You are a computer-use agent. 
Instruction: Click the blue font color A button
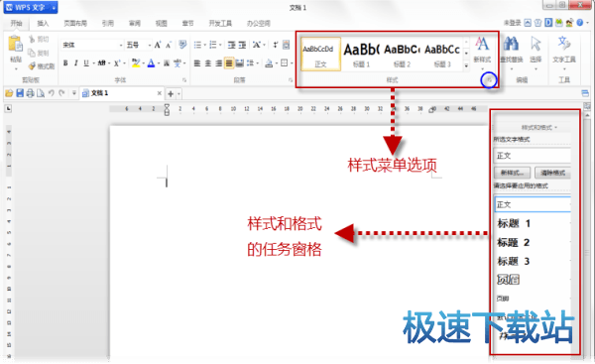tap(151, 63)
